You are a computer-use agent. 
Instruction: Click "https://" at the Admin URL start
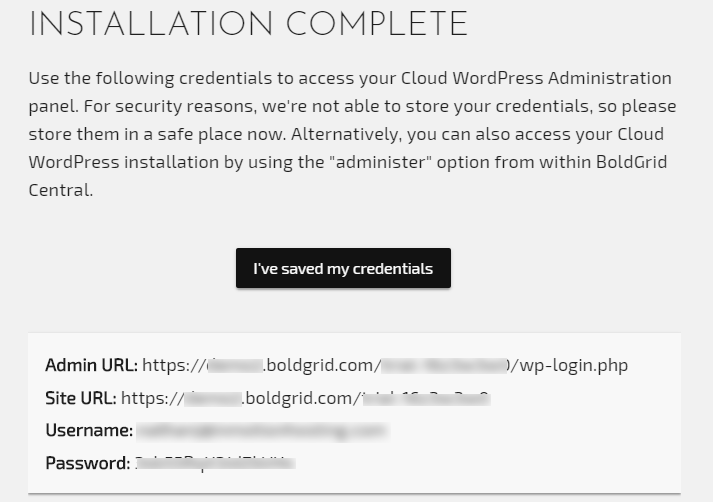[x=172, y=365]
